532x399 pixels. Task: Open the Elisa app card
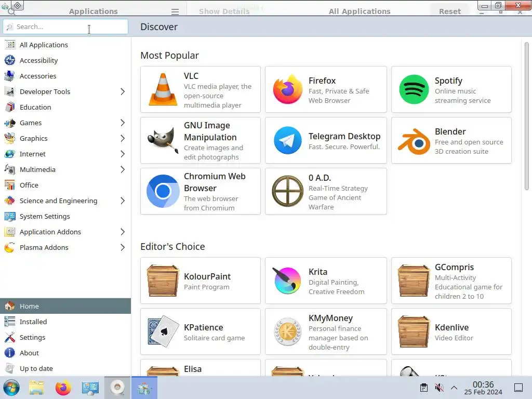[200, 368]
